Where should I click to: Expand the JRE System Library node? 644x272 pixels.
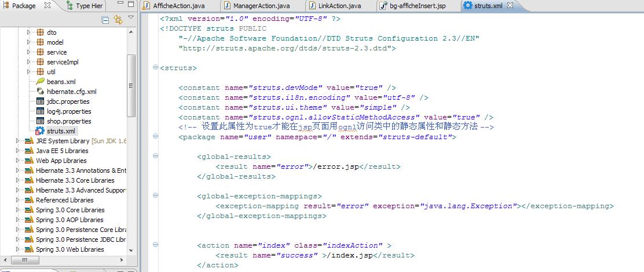17,141
